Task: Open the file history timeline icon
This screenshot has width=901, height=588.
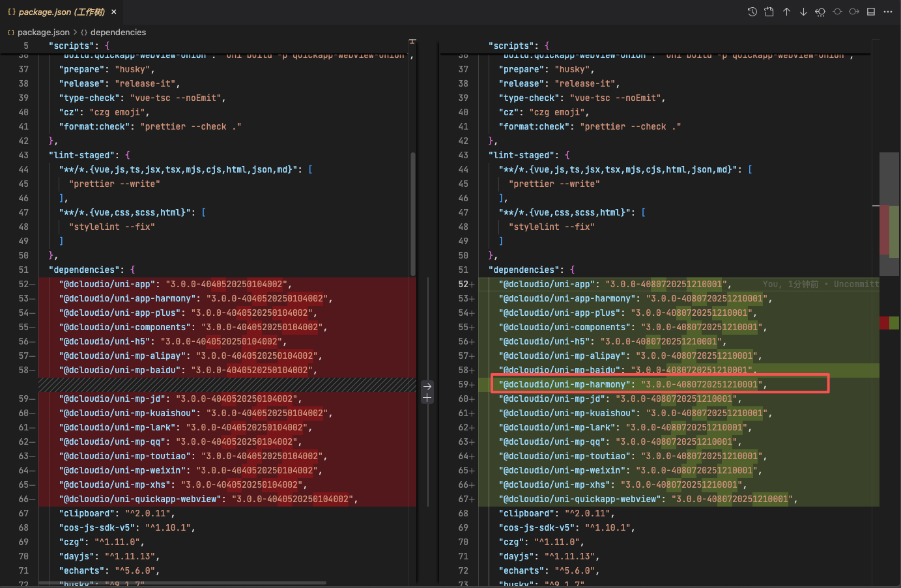Action: pos(752,12)
